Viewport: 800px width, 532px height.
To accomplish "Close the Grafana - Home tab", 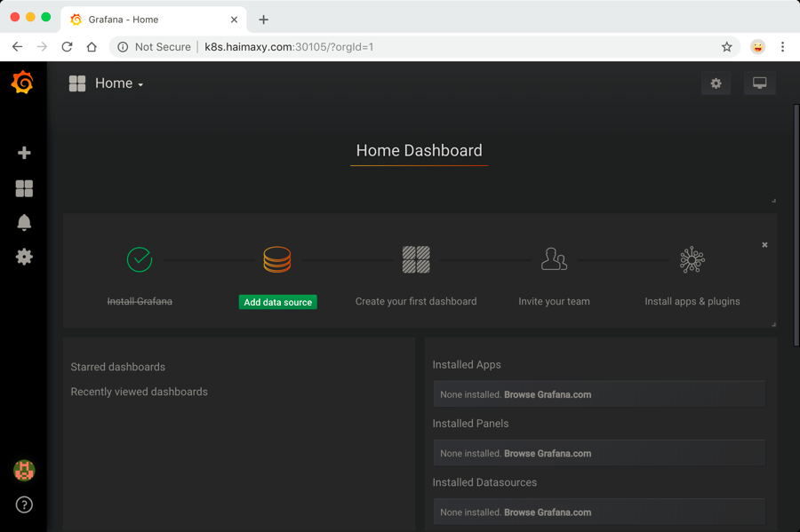I will click(x=234, y=20).
